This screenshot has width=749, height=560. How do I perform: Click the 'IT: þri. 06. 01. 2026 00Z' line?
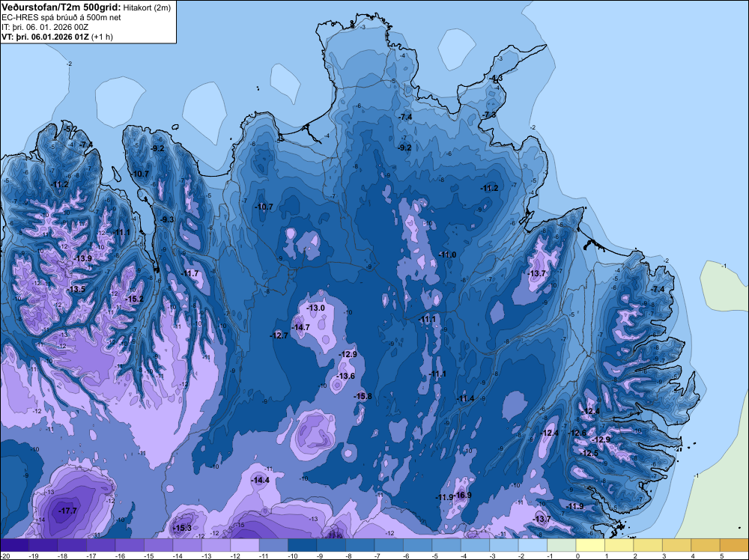[x=45, y=27]
